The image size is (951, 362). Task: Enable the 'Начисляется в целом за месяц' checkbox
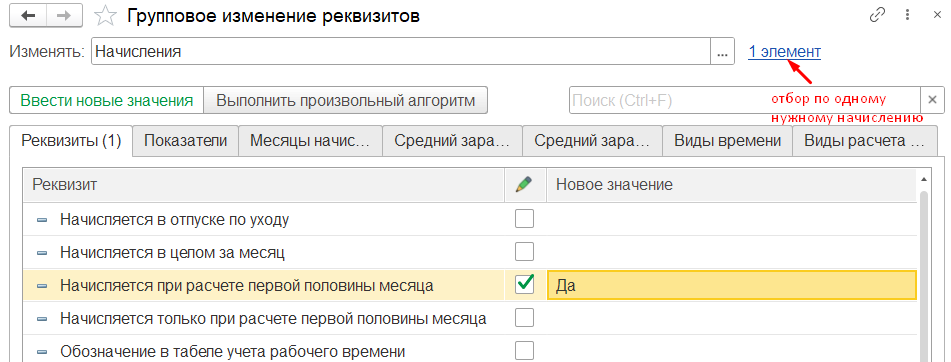(524, 252)
